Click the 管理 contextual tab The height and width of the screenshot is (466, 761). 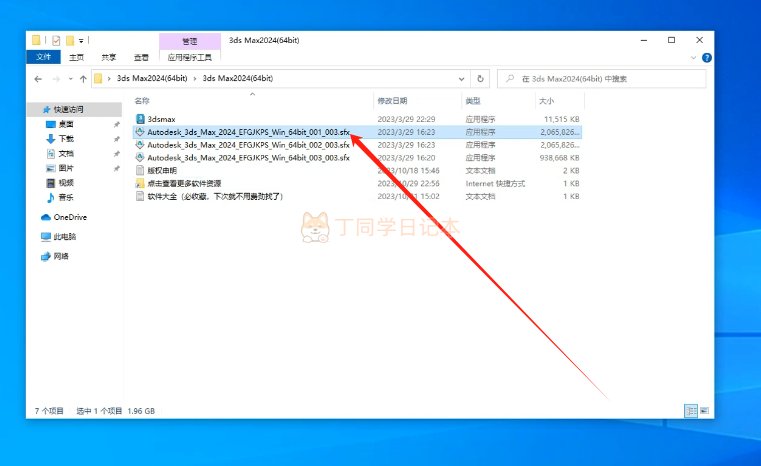click(190, 41)
